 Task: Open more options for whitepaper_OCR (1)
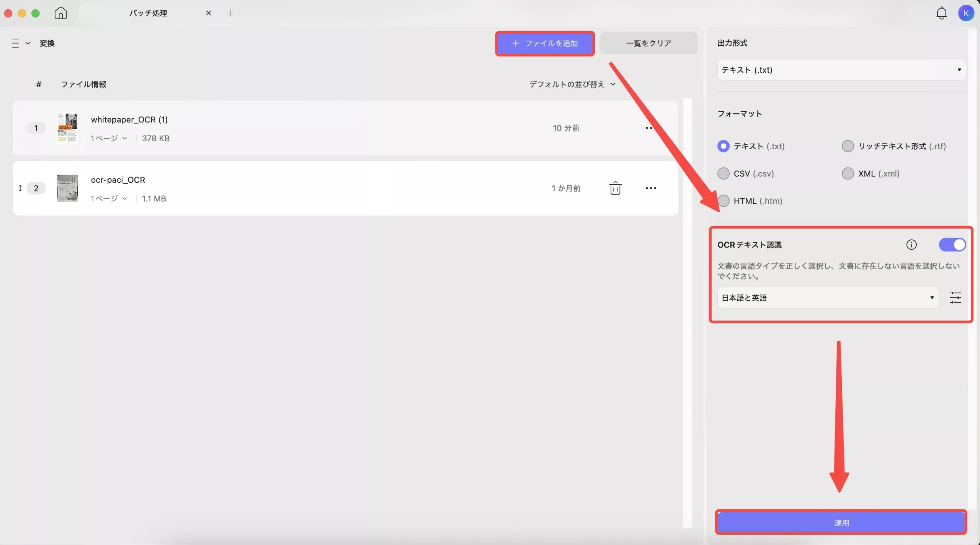tap(648, 128)
